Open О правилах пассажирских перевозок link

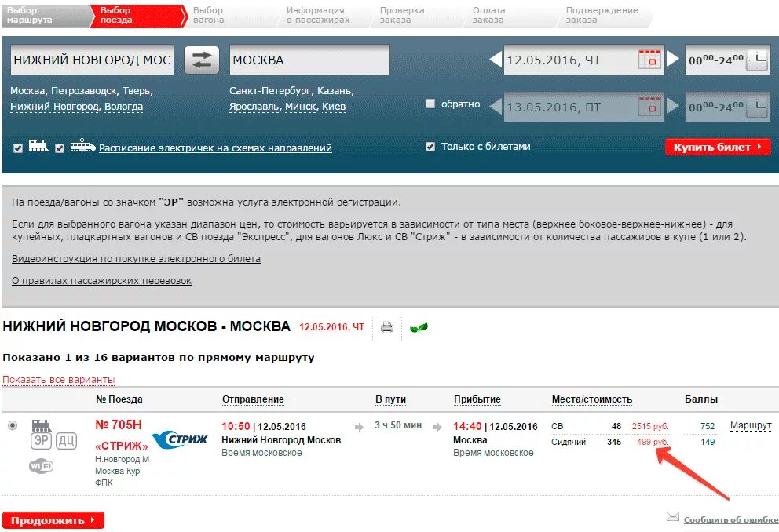pyautogui.click(x=101, y=280)
